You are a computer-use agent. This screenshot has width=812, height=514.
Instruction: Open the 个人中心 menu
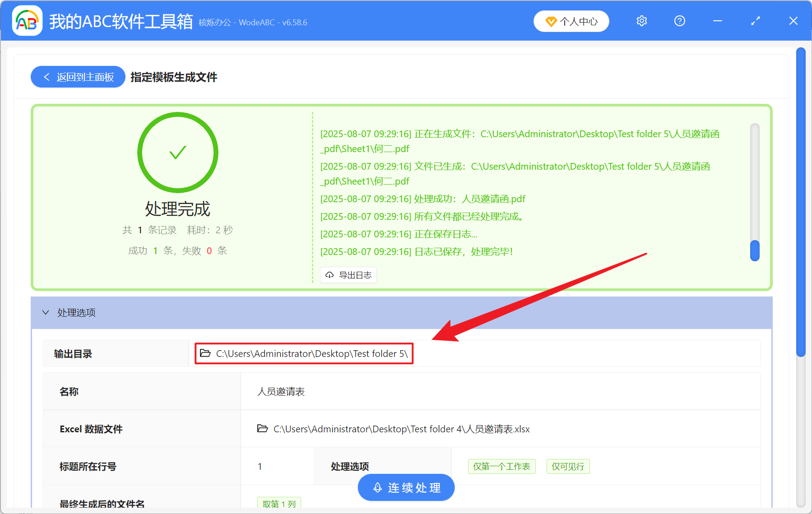[571, 21]
